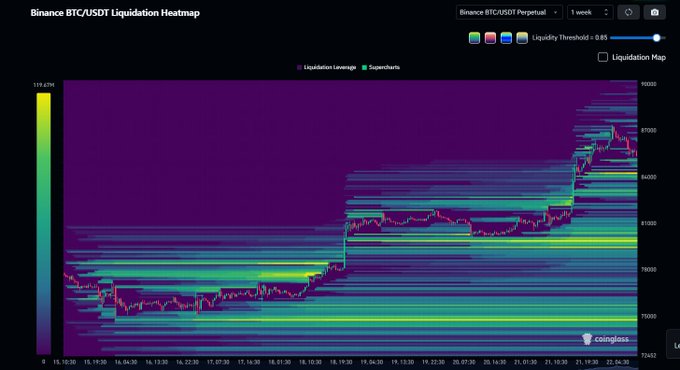Select the green-purple color scheme swatch
Viewport: 680px width, 370px height.
pyautogui.click(x=474, y=38)
